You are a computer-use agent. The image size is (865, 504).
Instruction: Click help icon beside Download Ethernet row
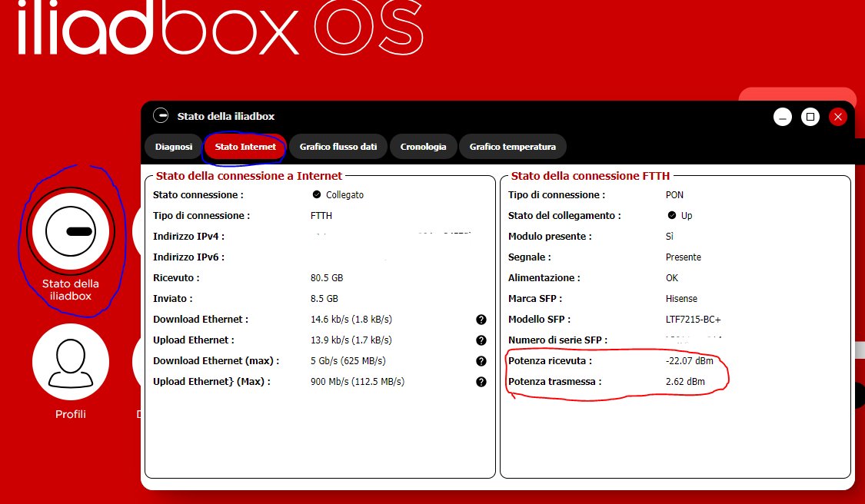pos(481,320)
